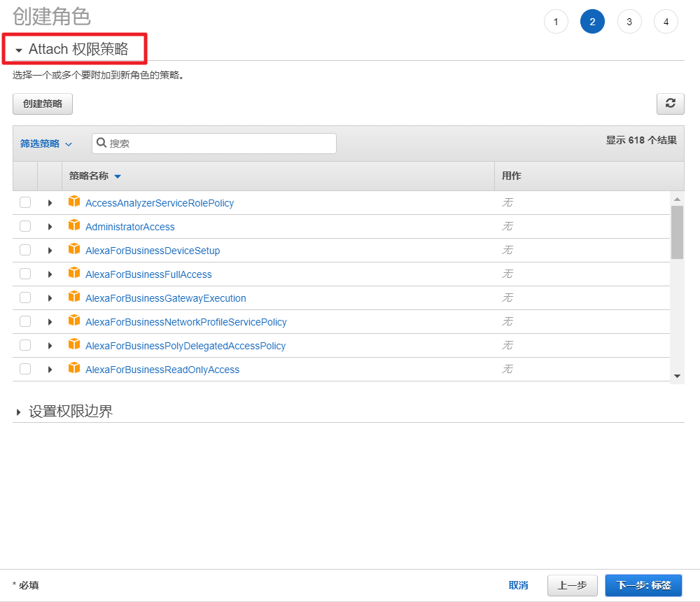Viewport: 700px width, 602px height.
Task: Click the magnifier icon in search box
Action: tap(101, 143)
